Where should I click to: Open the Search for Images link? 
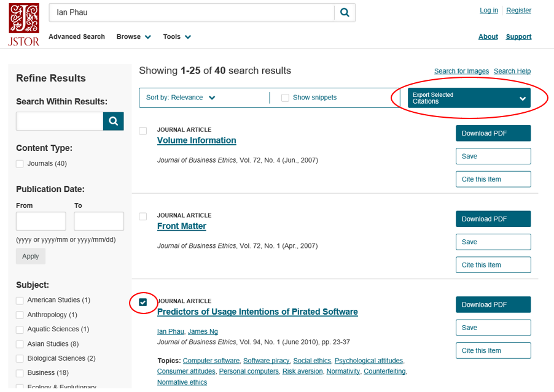pyautogui.click(x=461, y=71)
